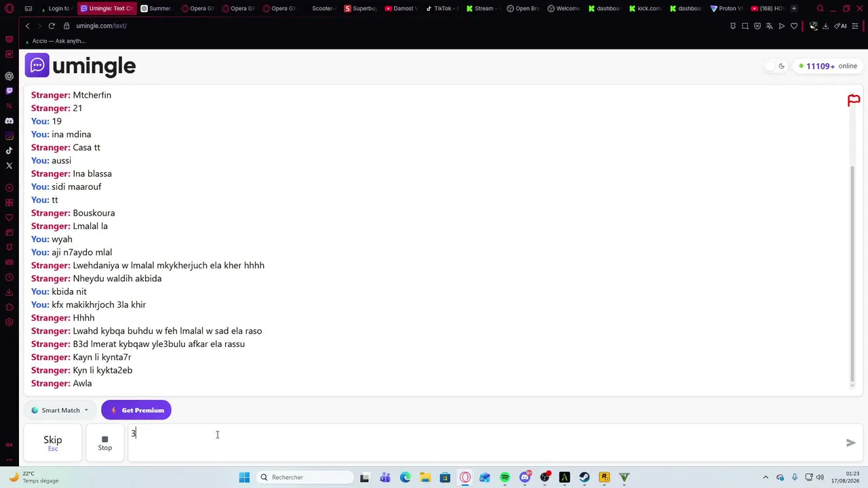Click the Skip button

click(x=53, y=443)
